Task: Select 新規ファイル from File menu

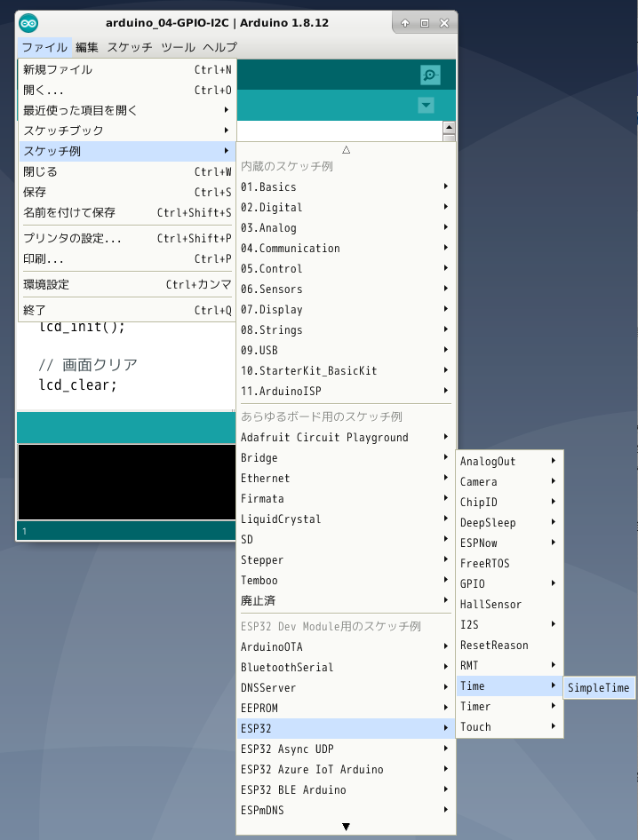Action: pos(125,70)
